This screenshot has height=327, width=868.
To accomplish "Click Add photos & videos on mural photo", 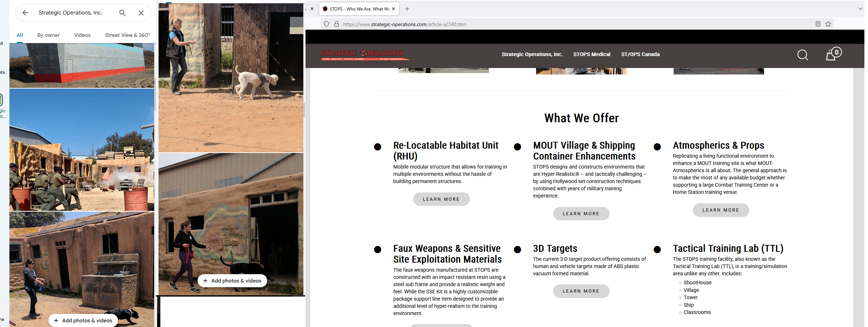I will pyautogui.click(x=232, y=281).
